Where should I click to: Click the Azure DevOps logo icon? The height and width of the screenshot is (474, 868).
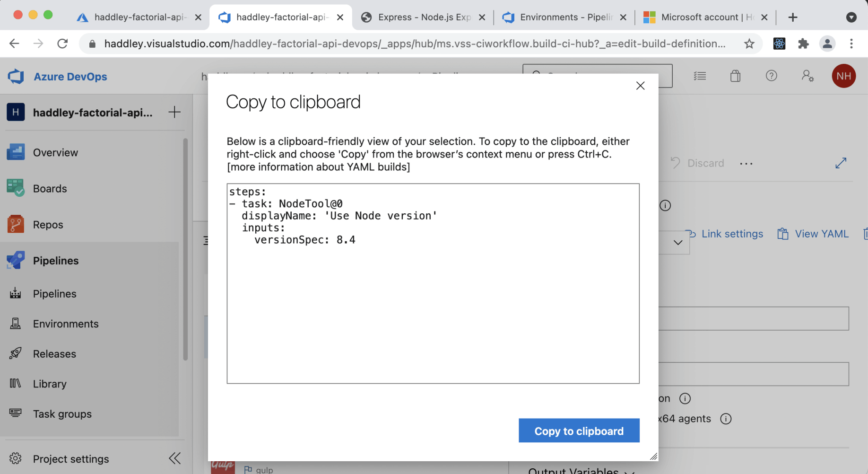tap(16, 76)
